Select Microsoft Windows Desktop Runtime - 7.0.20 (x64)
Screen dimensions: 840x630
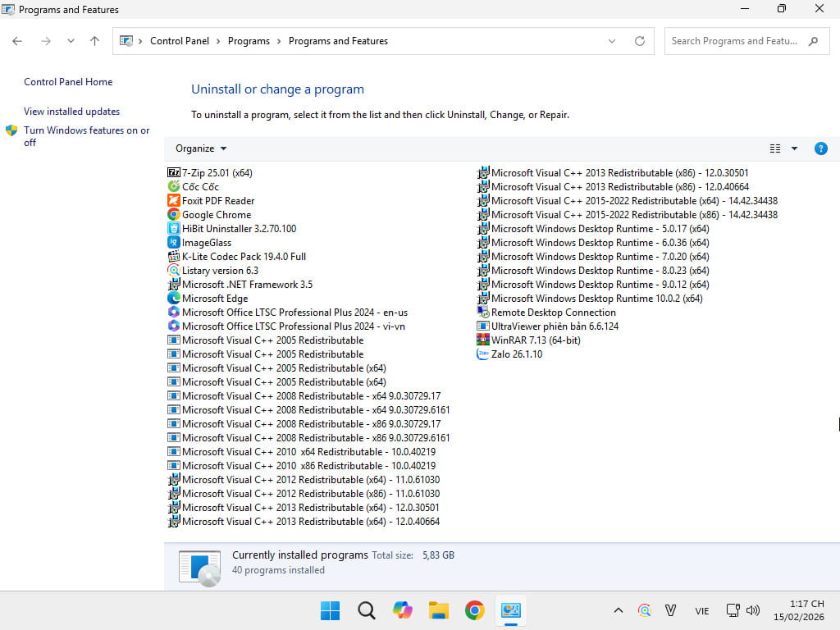click(x=593, y=256)
